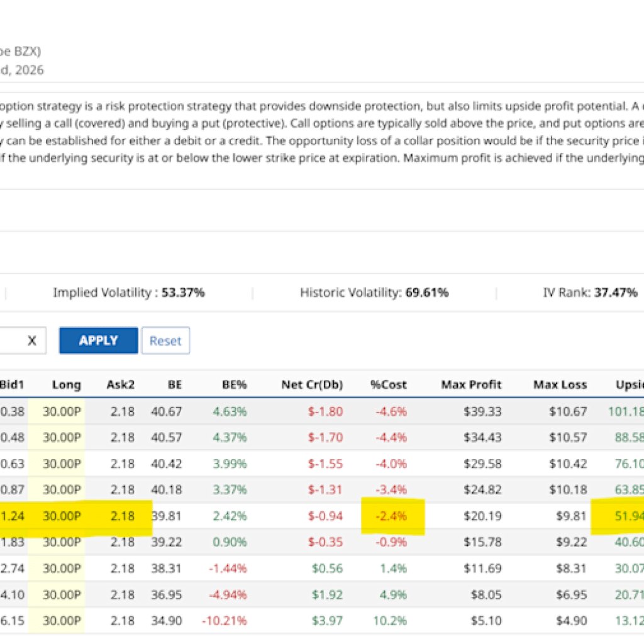
Task: Click the Max Loss column header
Action: coord(560,384)
